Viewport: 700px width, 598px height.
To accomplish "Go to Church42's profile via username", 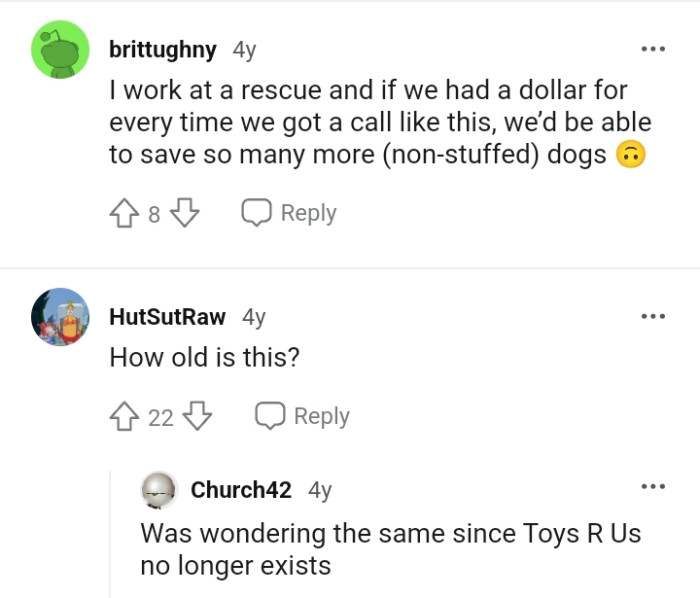I will click(241, 490).
